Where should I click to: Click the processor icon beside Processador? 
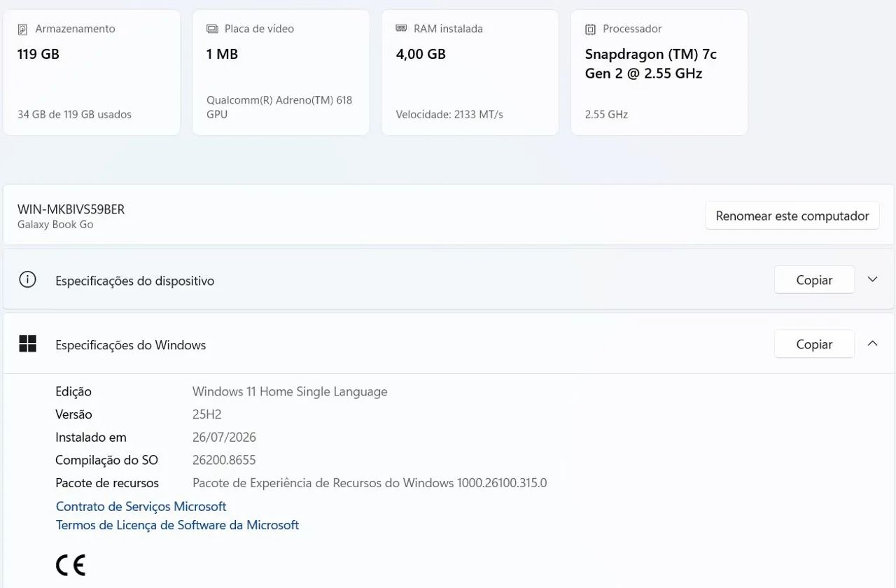590,29
